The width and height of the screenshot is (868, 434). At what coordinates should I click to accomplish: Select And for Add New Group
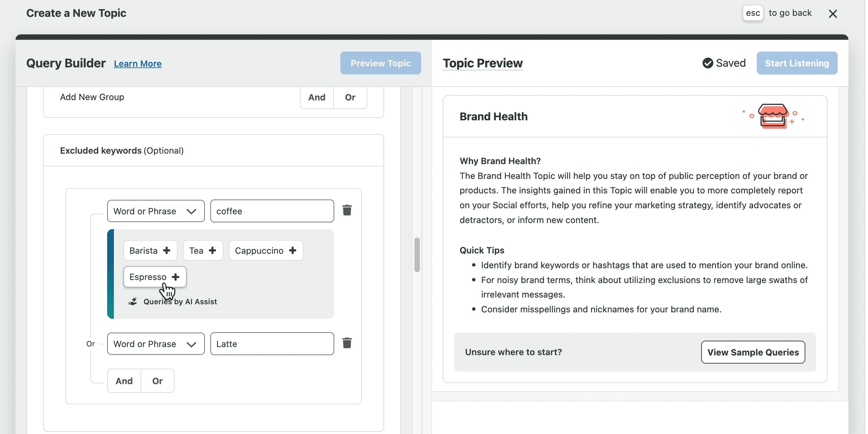[317, 97]
